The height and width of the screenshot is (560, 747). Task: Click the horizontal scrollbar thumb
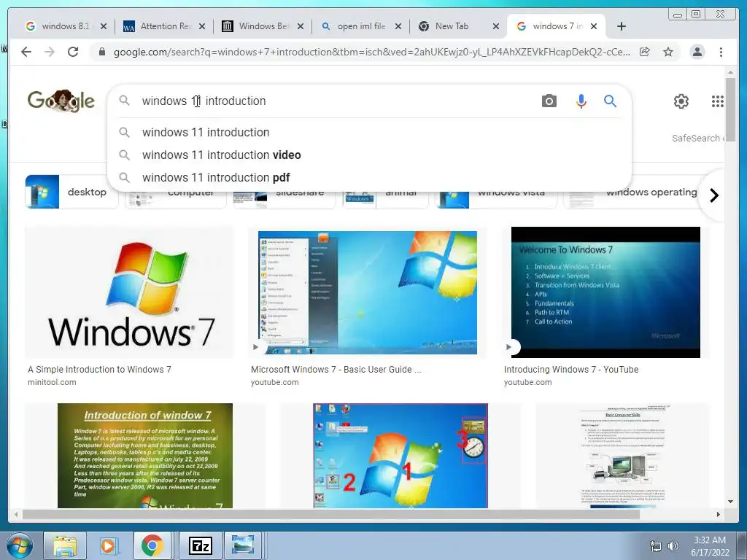331,514
